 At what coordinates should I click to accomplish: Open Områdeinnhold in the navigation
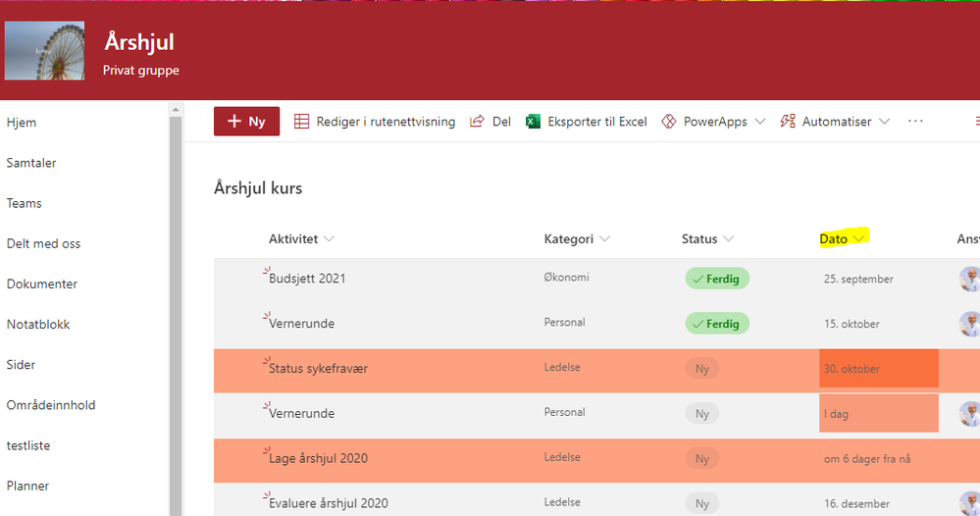(x=51, y=405)
